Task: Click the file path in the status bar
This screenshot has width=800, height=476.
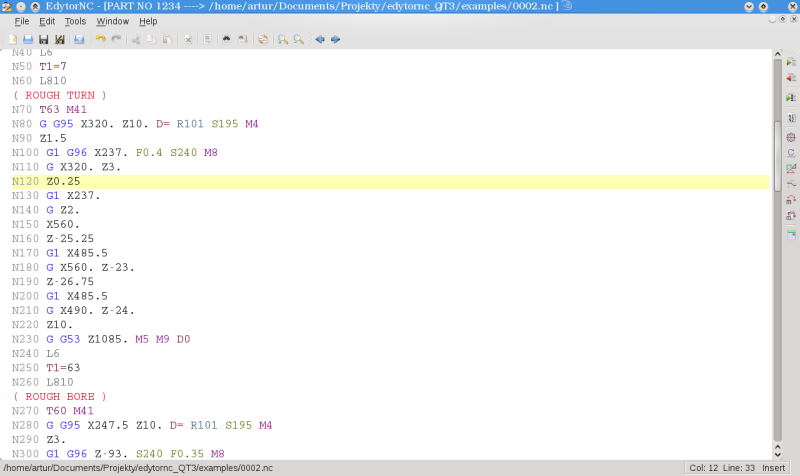Action: pyautogui.click(x=138, y=468)
